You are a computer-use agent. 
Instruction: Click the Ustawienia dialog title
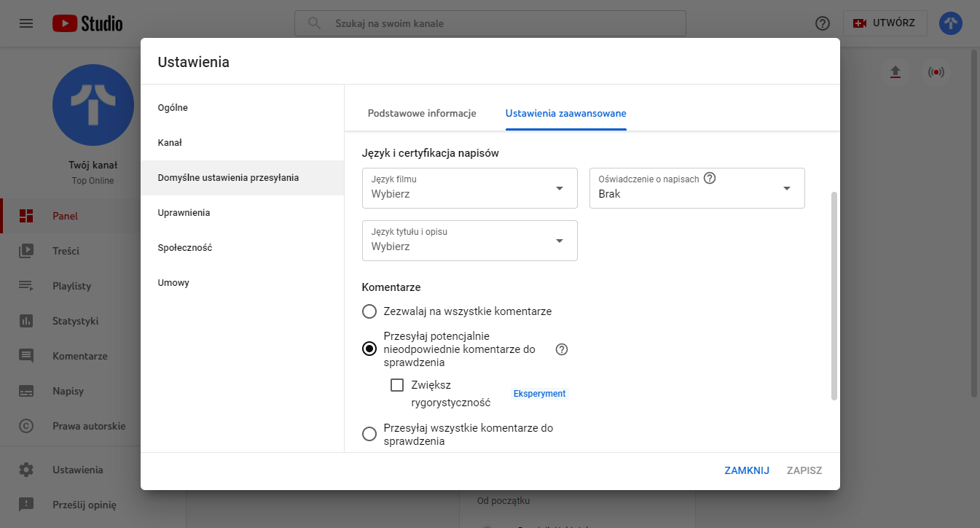[194, 62]
